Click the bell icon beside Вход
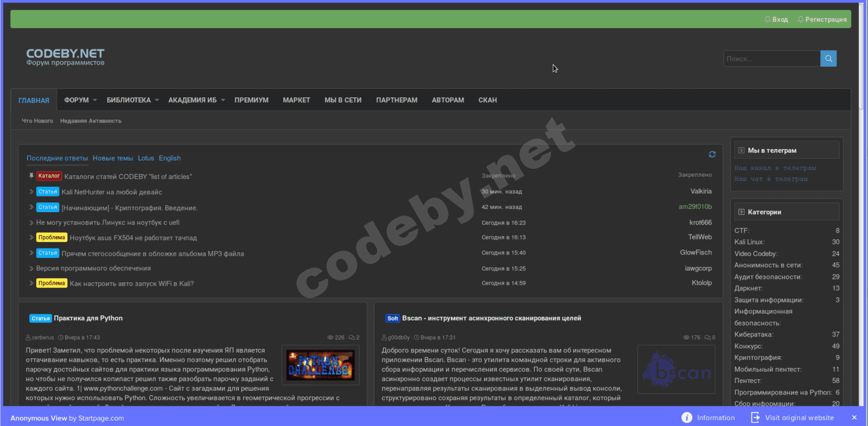This screenshot has height=426, width=868. (x=768, y=20)
